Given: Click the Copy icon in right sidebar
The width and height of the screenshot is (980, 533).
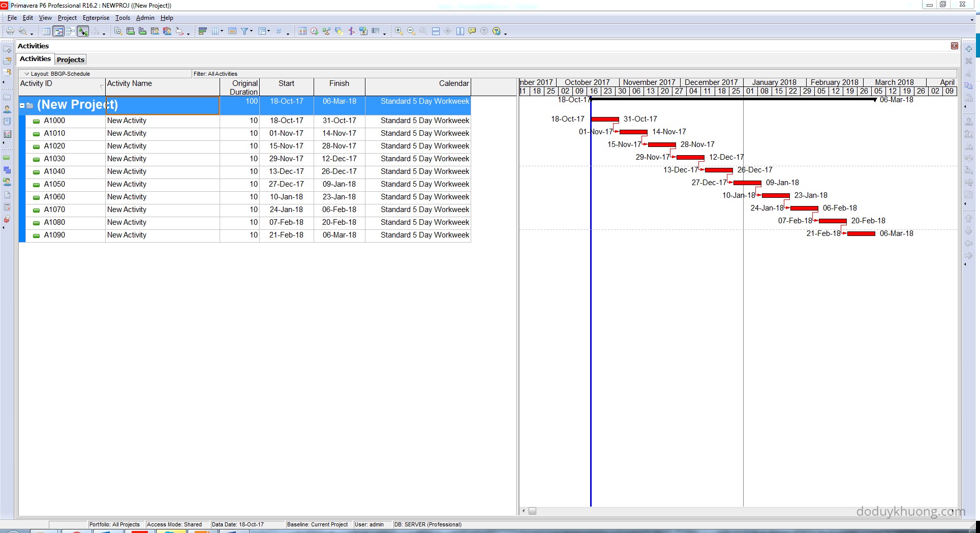Looking at the screenshot, I should (969, 85).
